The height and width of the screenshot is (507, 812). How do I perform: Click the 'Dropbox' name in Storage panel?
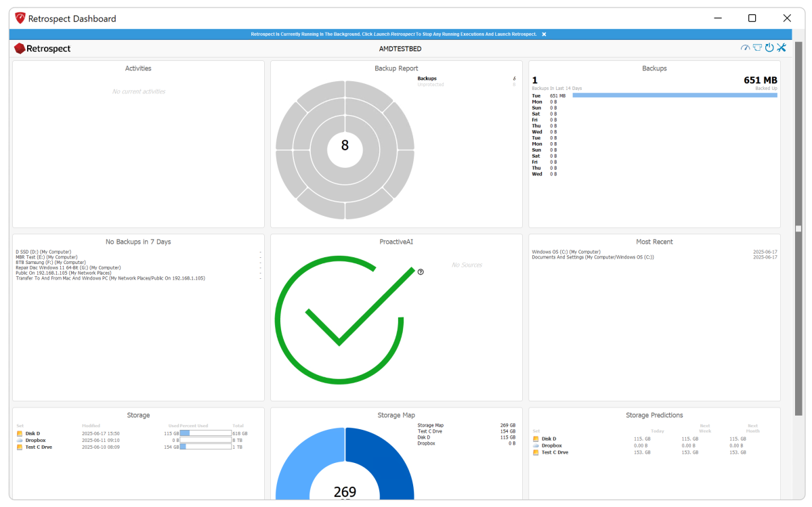pos(36,440)
